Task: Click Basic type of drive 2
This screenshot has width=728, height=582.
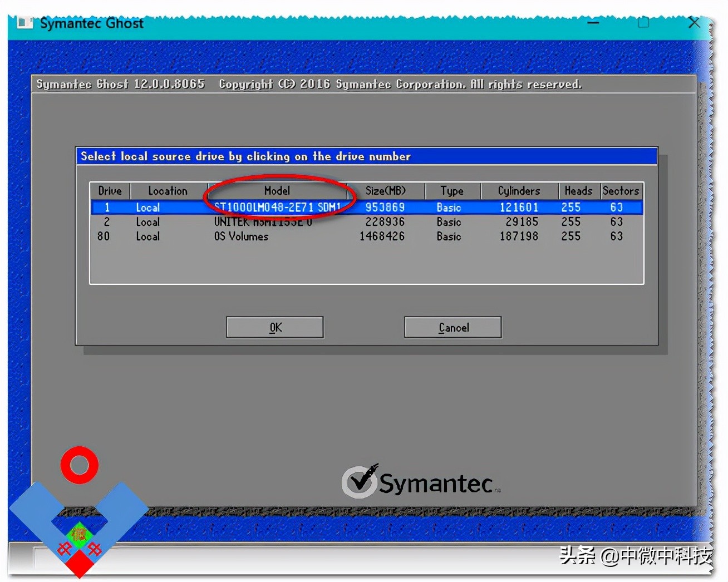Action: point(449,222)
